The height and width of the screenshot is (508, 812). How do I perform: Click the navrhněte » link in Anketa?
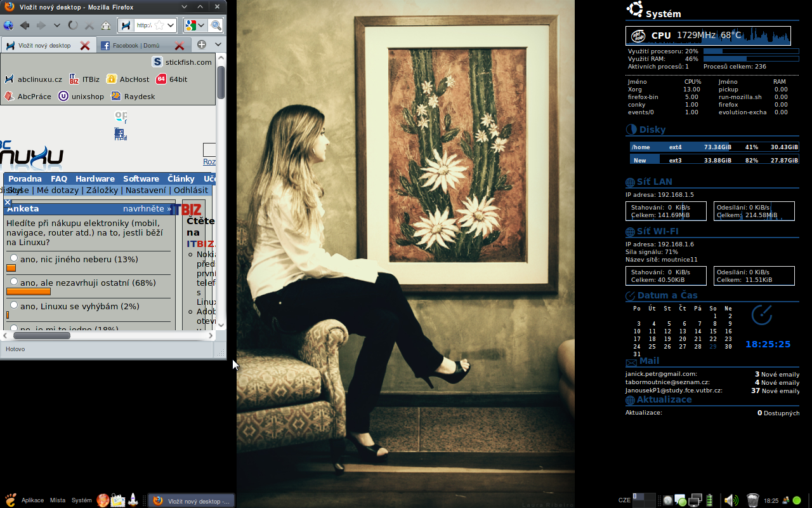pyautogui.click(x=147, y=208)
